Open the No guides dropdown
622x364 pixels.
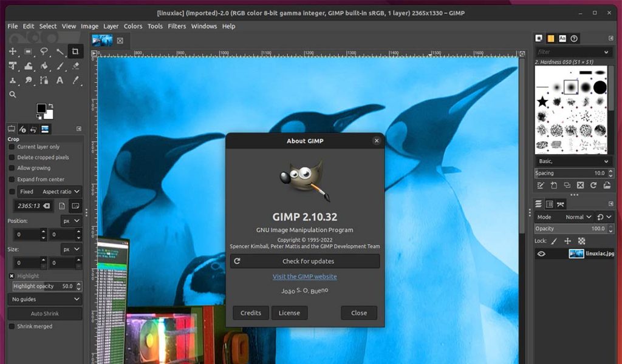pyautogui.click(x=45, y=300)
